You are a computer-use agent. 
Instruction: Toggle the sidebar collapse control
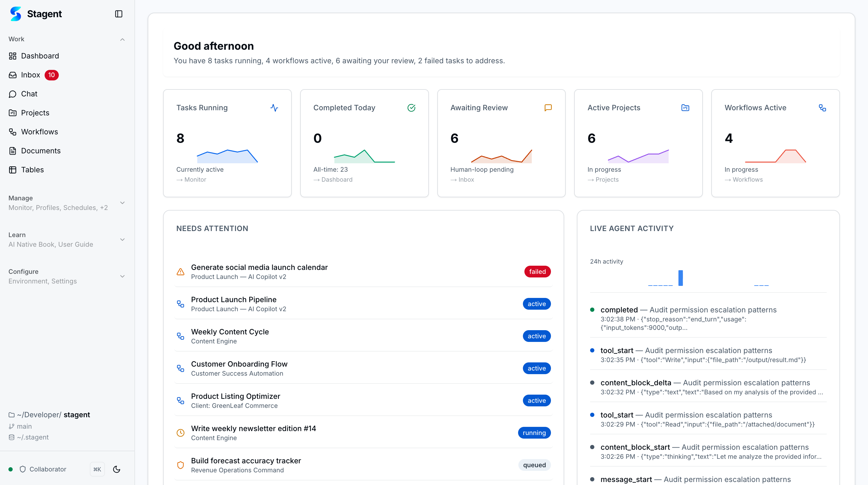pyautogui.click(x=119, y=14)
